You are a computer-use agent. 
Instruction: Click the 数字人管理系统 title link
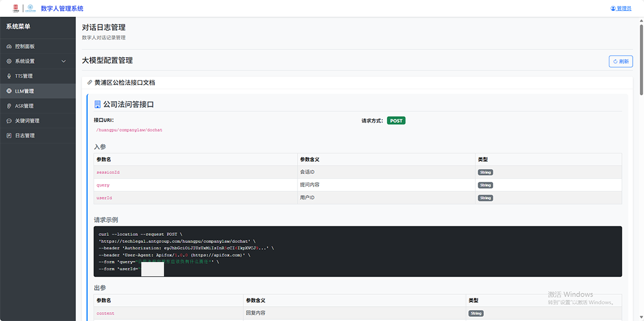click(x=62, y=8)
